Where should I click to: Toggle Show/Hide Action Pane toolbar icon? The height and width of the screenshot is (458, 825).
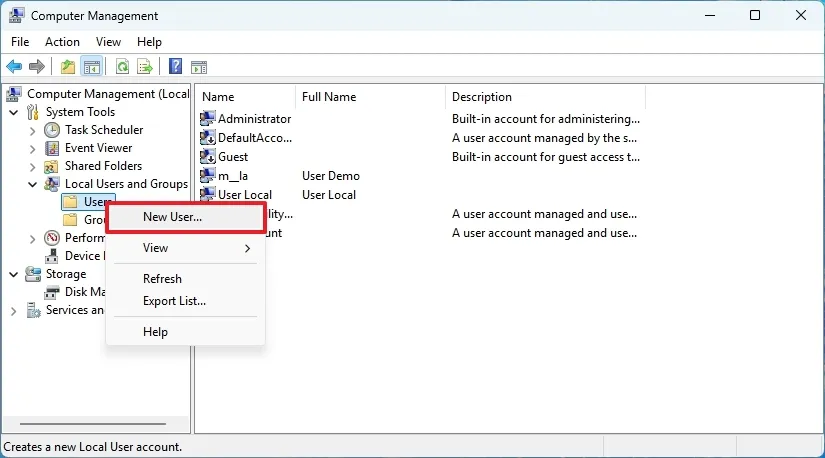coord(199,67)
